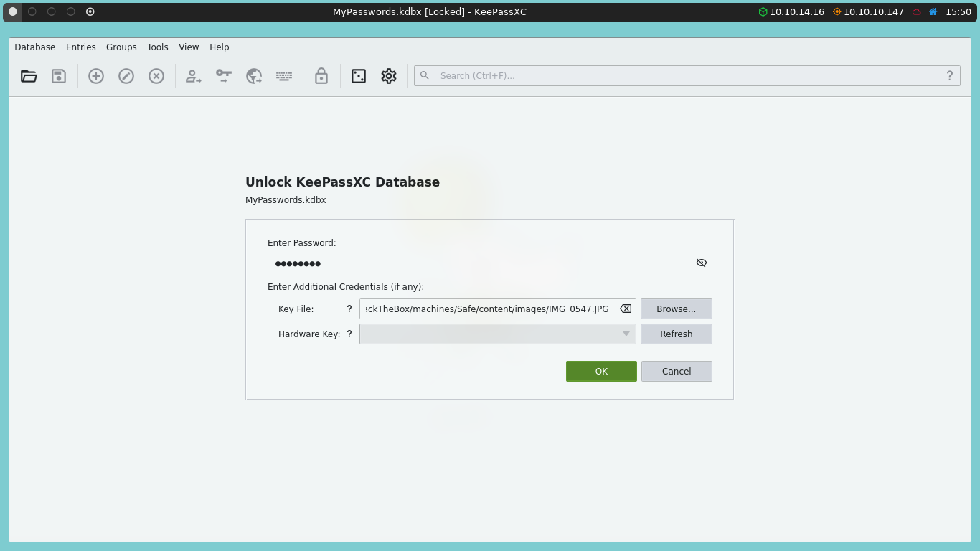Open the password generator dice icon
This screenshot has height=551, width=980.
click(x=359, y=76)
